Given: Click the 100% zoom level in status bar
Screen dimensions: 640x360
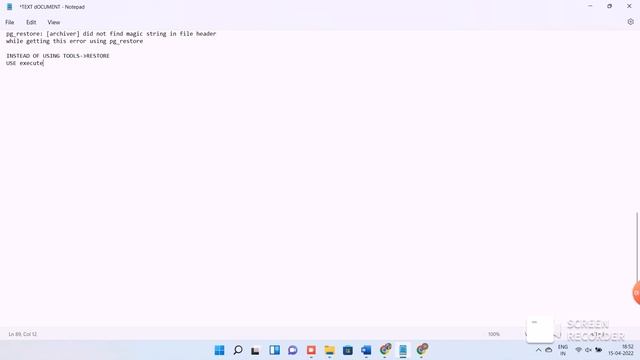Looking at the screenshot, I should pos(494,334).
